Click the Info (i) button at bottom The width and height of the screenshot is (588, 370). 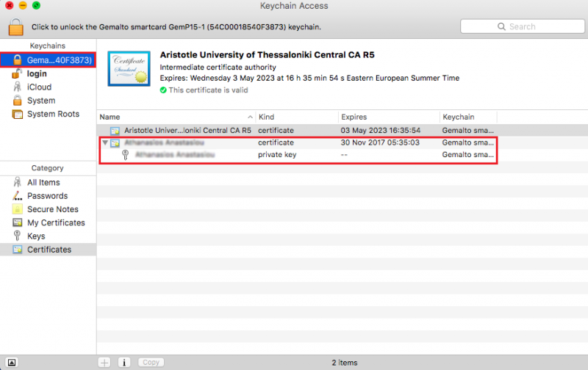(124, 363)
